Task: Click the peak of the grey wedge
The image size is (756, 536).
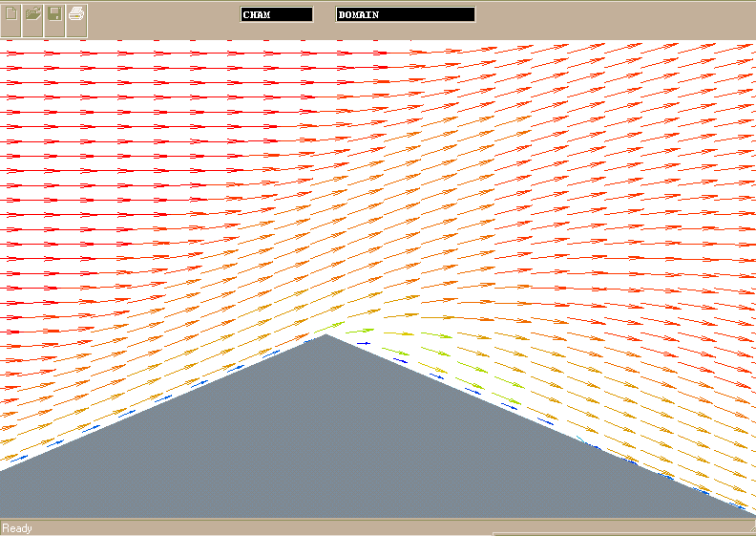Action: [326, 335]
